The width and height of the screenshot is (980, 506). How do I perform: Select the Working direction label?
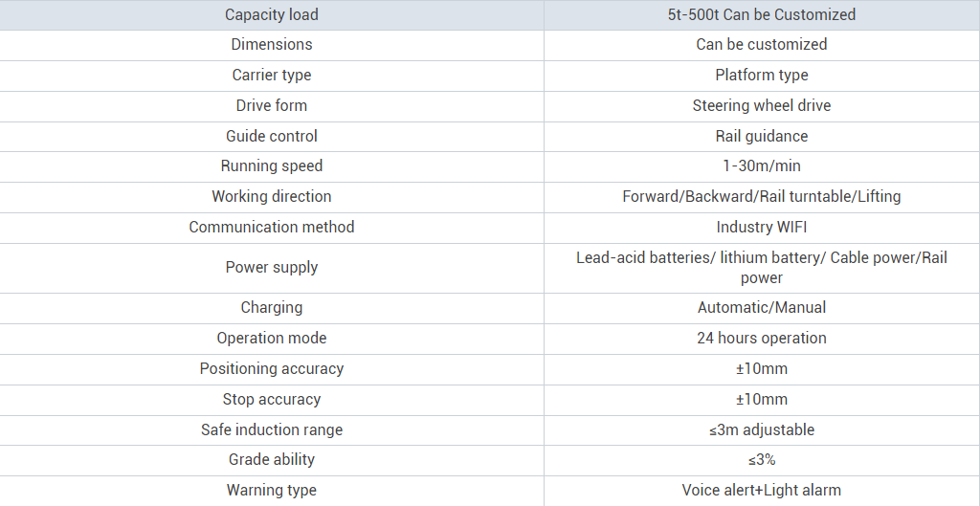click(x=272, y=197)
